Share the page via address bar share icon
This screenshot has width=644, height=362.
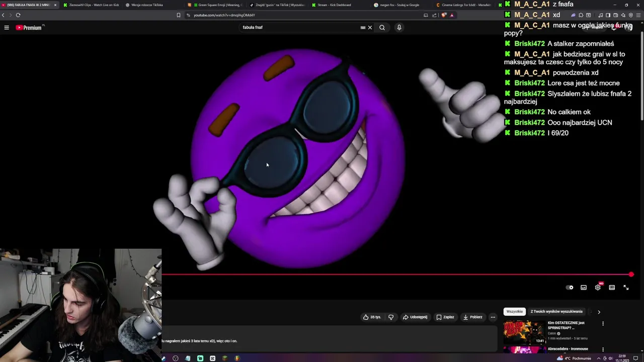click(434, 15)
